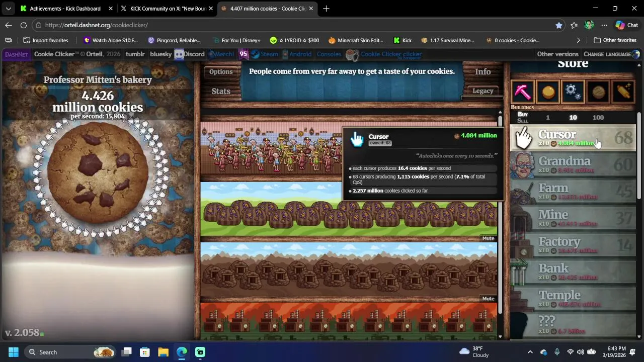Open the DashNet link

coord(16,54)
